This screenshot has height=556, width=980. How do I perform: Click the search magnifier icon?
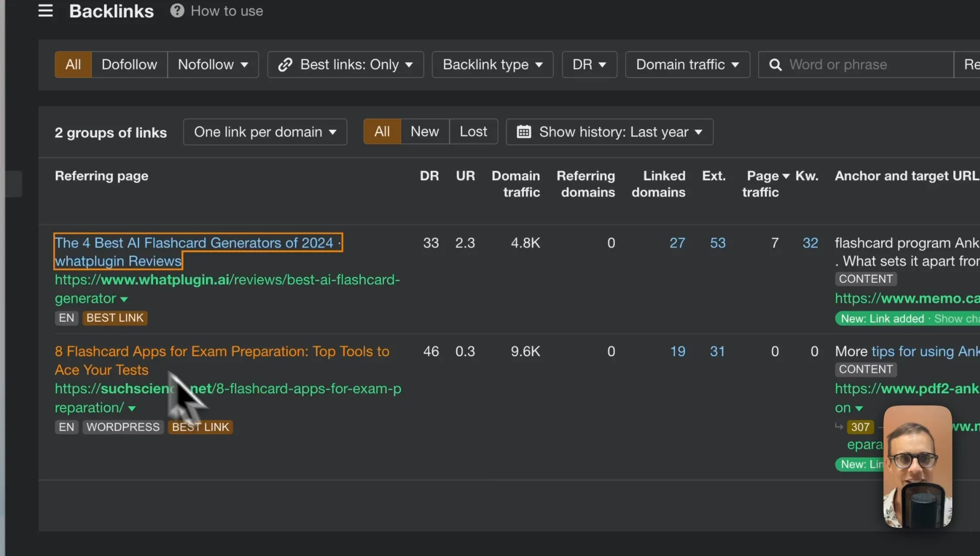click(x=775, y=64)
